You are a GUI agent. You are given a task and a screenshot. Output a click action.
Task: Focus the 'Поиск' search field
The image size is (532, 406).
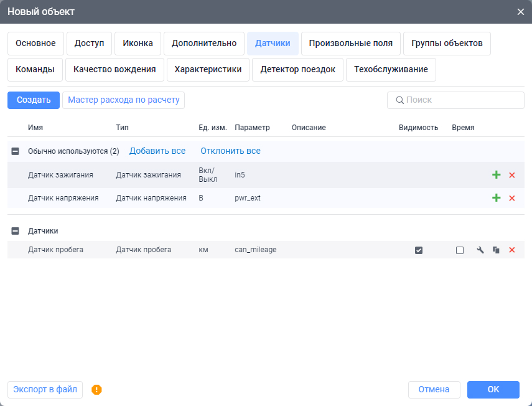460,100
